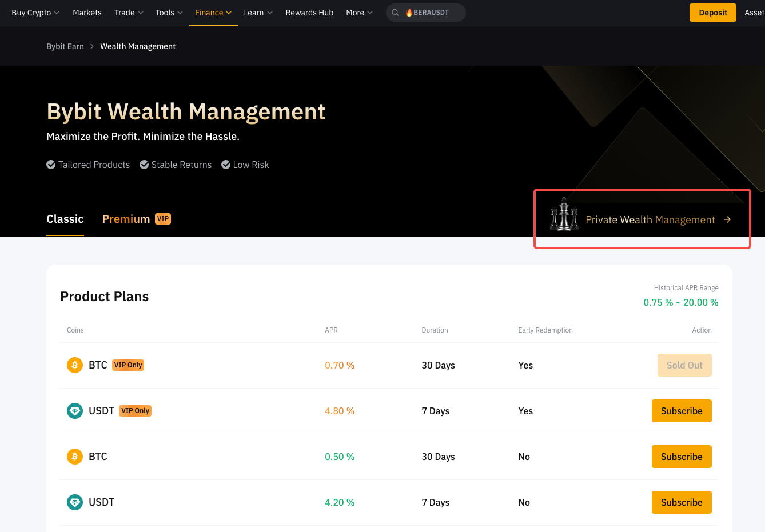The image size is (765, 532).
Task: Click the USDT coin icon in VIP row
Action: [75, 411]
